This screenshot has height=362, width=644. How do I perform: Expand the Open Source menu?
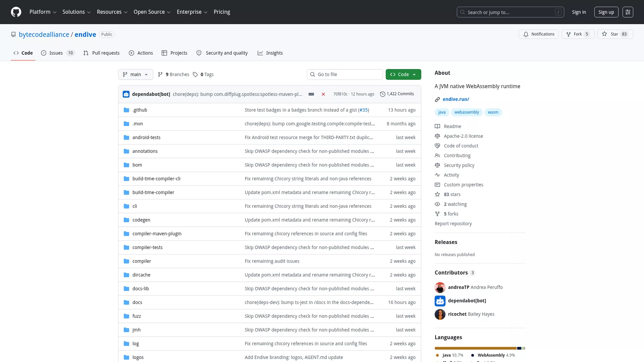[152, 12]
